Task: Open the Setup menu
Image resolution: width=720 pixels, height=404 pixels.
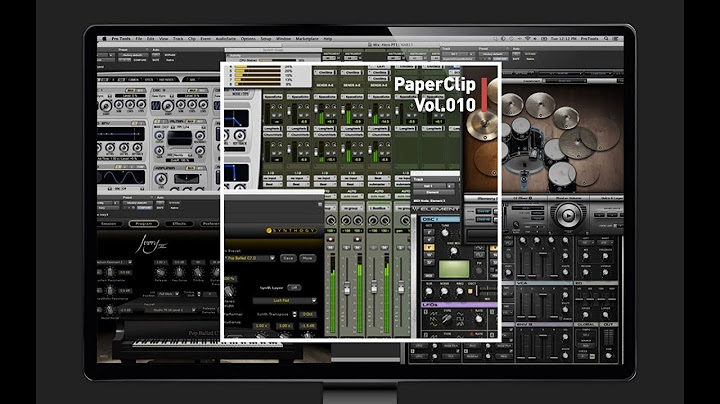Action: [x=266, y=39]
